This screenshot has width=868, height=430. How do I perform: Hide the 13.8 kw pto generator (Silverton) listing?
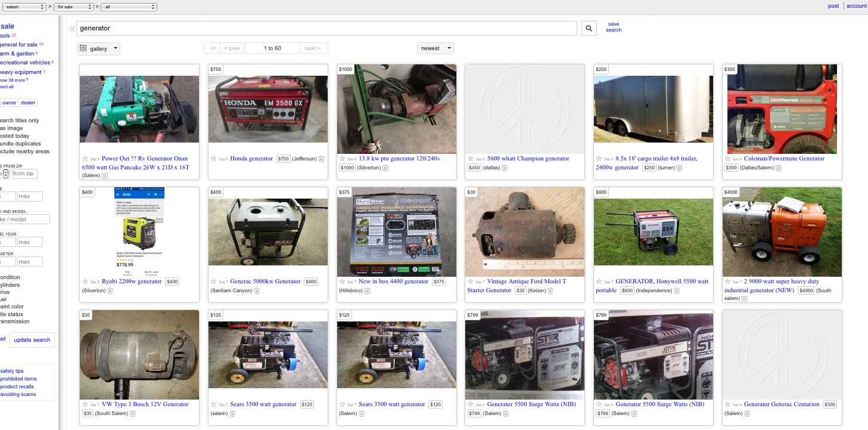385,168
